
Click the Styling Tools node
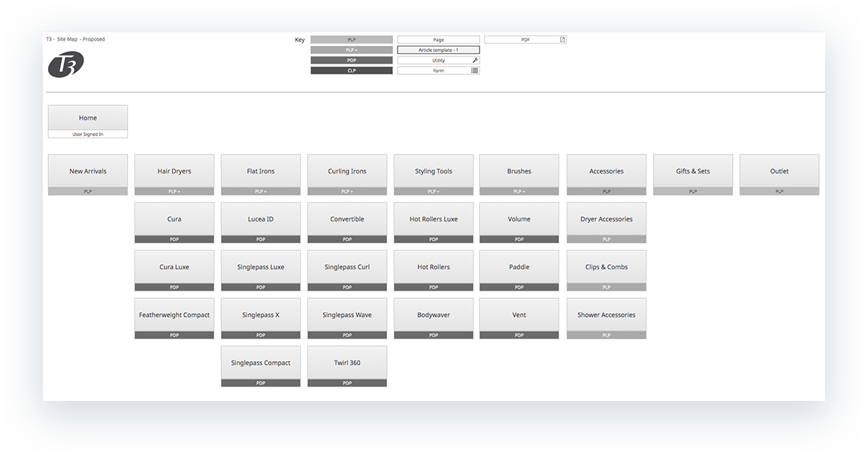pyautogui.click(x=433, y=170)
